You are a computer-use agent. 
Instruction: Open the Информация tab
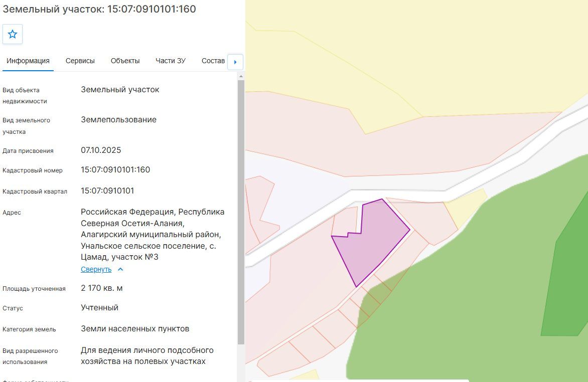[x=28, y=61]
